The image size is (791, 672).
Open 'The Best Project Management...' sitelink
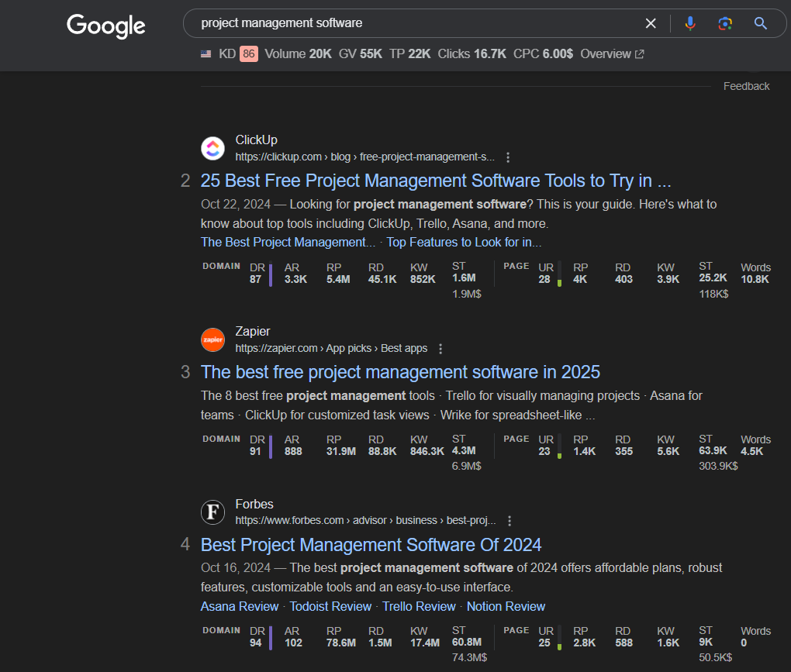[x=288, y=243]
